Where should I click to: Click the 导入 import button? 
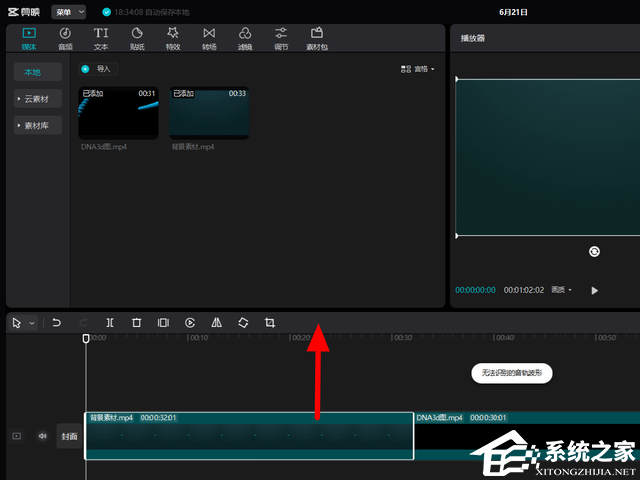click(x=98, y=69)
